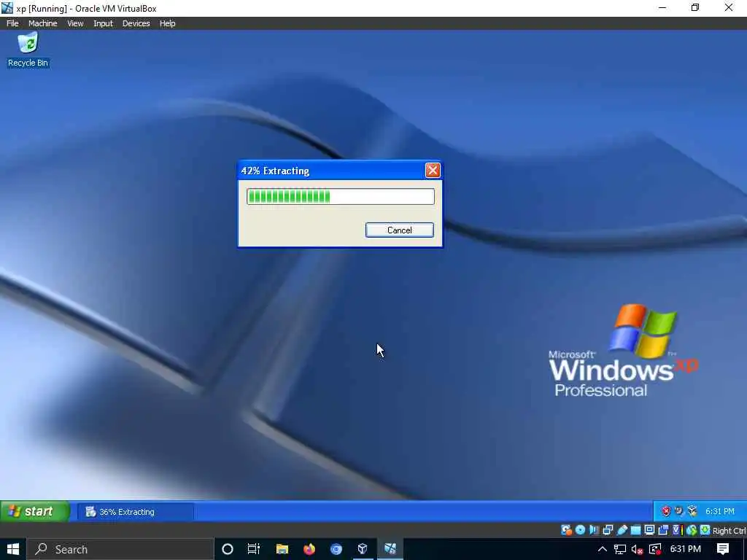Click the Right Ctrl host key label

tap(729, 531)
